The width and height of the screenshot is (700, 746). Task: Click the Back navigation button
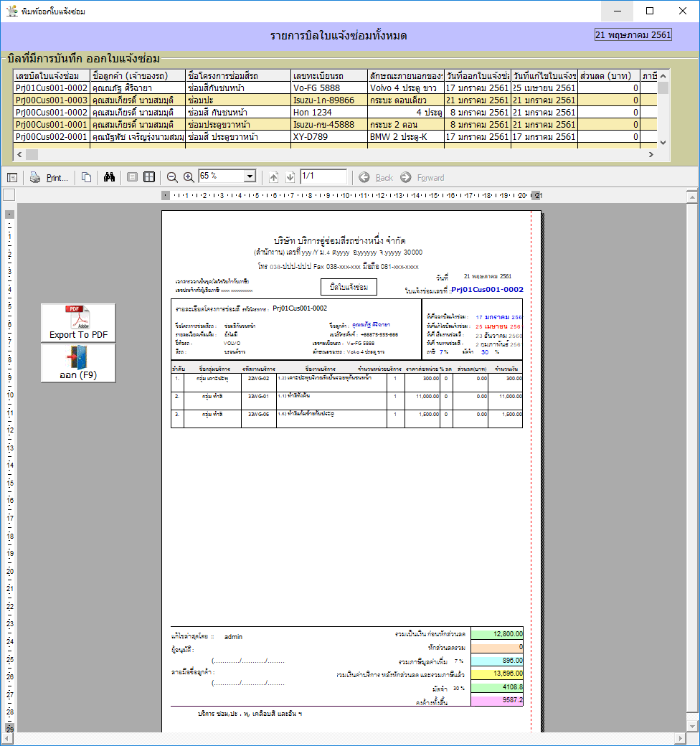point(376,177)
